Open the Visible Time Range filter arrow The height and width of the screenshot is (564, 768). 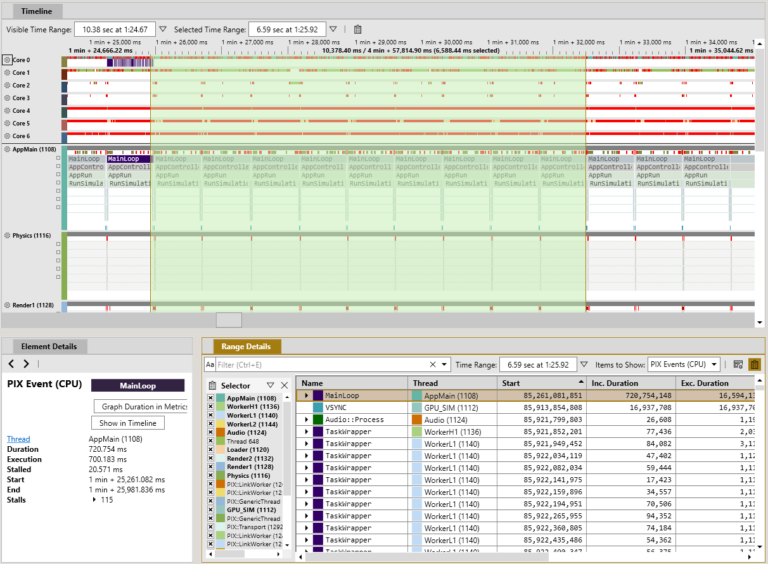point(163,30)
